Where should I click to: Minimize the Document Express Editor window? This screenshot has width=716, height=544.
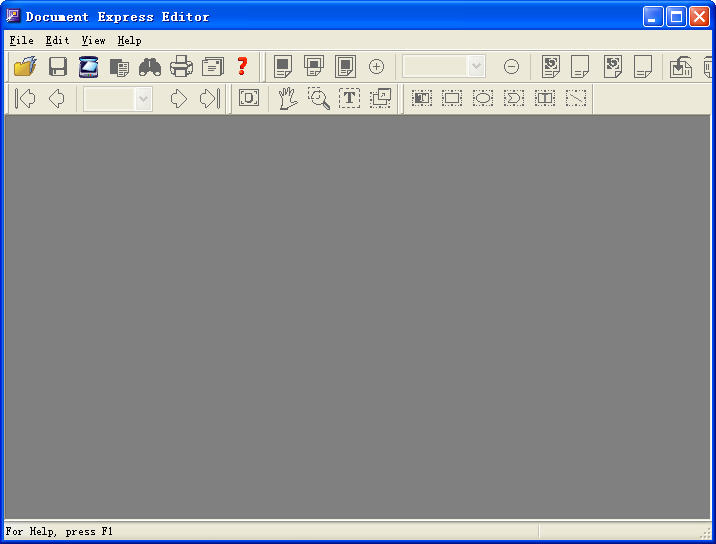pyautogui.click(x=653, y=17)
